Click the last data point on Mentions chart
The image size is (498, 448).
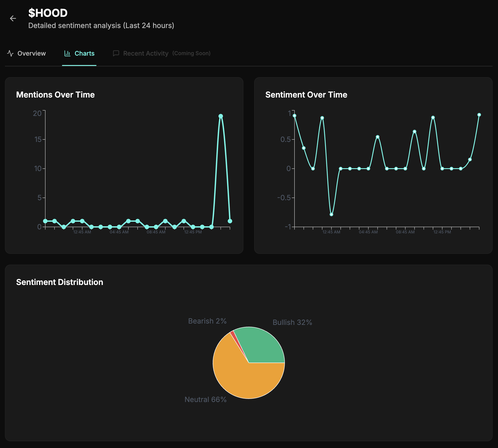230,221
